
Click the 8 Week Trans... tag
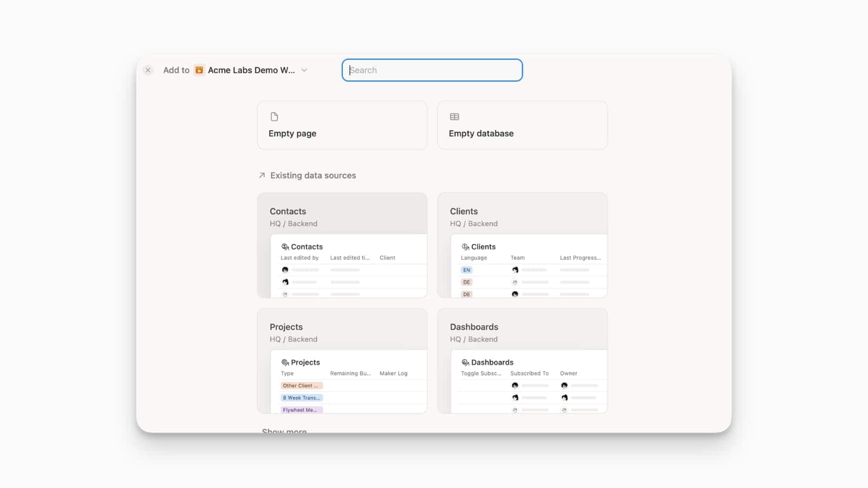point(302,397)
